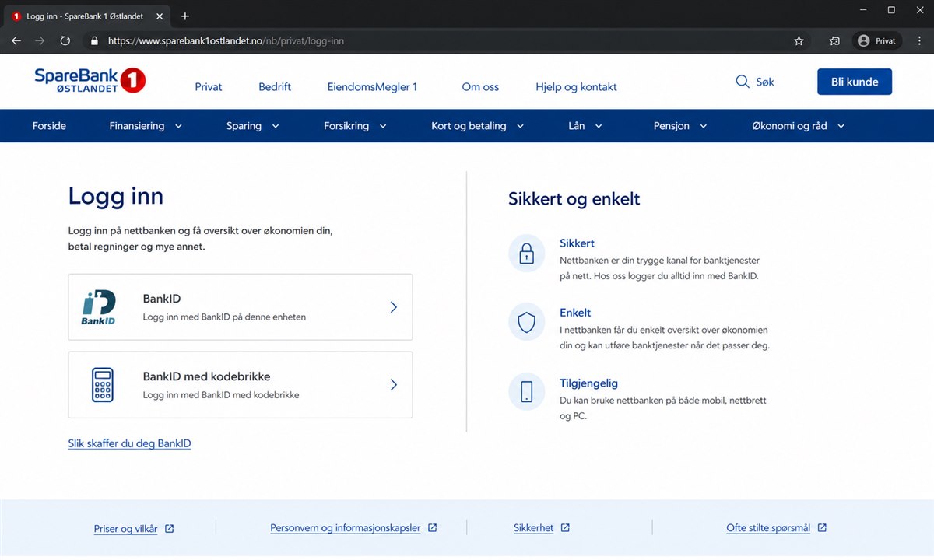Viewport: 934px width, 560px height.
Task: Click the SpareBank 1 Østlandet logo
Action: pos(90,81)
